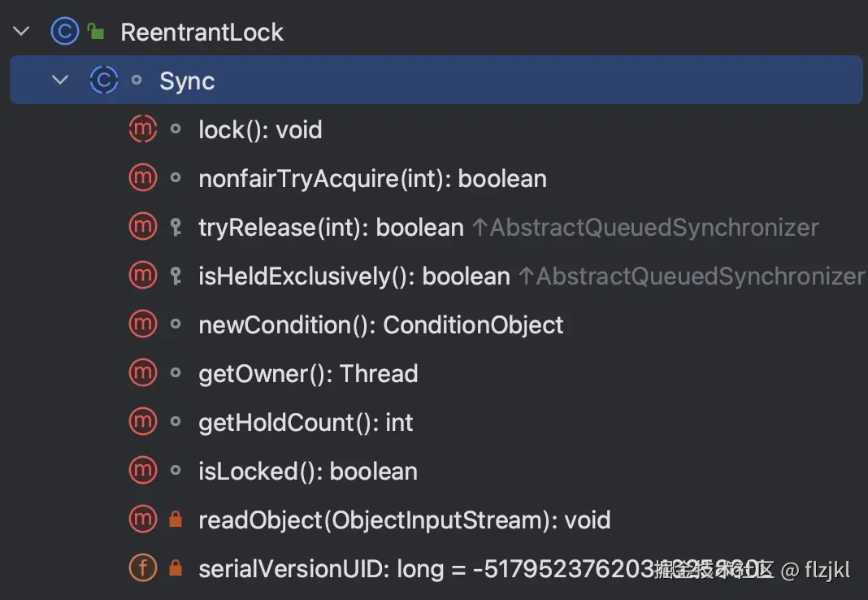Select the getHoldCount(): int method
868x600 pixels.
pos(306,423)
